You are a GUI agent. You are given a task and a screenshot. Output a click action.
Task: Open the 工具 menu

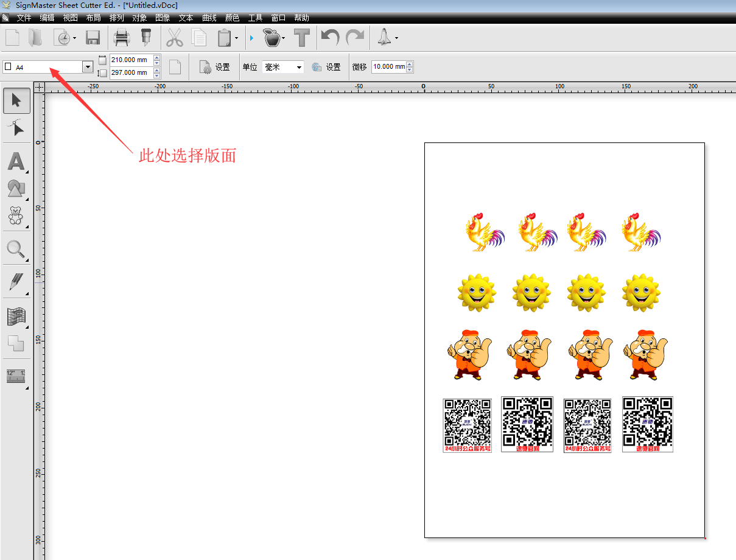pos(255,18)
